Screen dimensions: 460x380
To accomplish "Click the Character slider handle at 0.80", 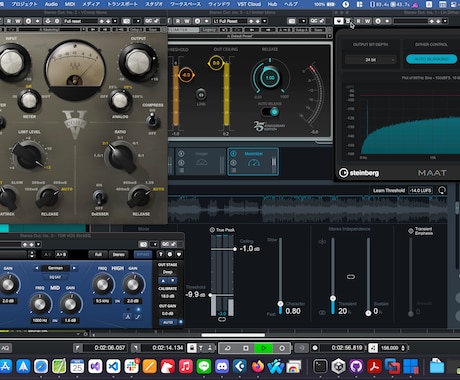I will [x=280, y=304].
